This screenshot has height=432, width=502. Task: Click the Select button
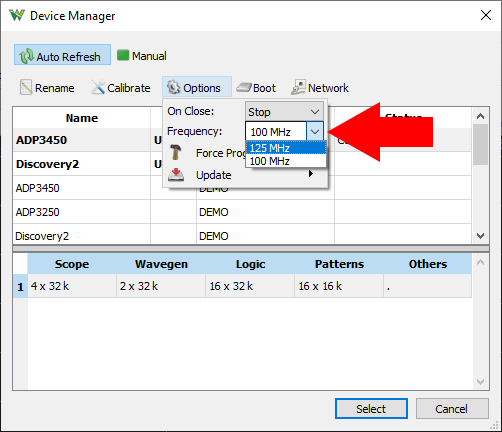pyautogui.click(x=371, y=409)
